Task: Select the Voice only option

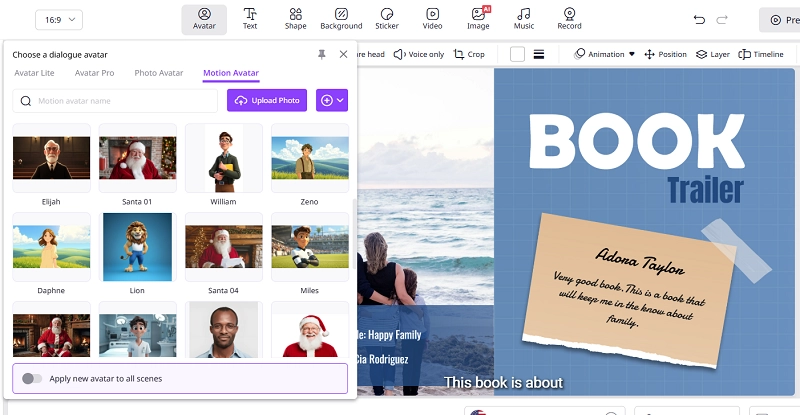Action: pos(419,54)
